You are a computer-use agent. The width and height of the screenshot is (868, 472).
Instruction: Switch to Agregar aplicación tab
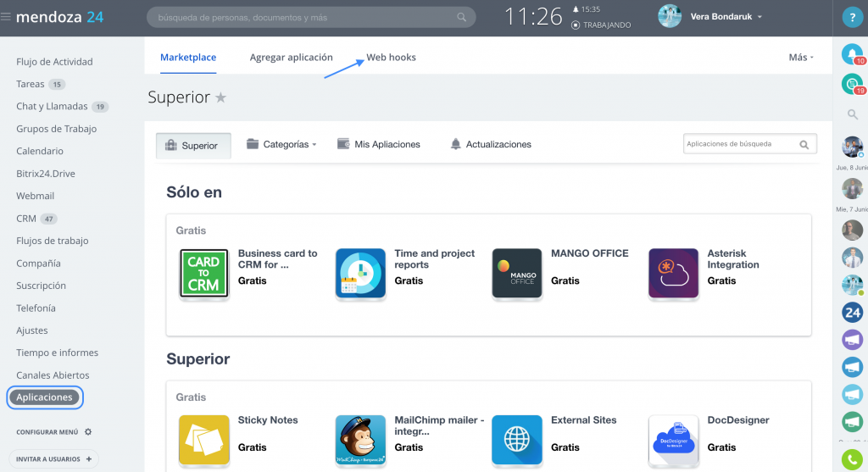tap(292, 57)
